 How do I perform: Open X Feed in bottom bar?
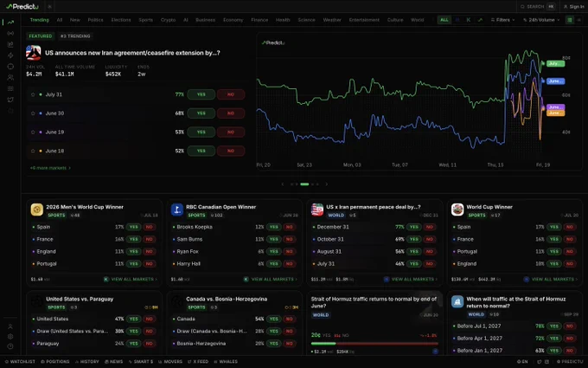coord(198,362)
